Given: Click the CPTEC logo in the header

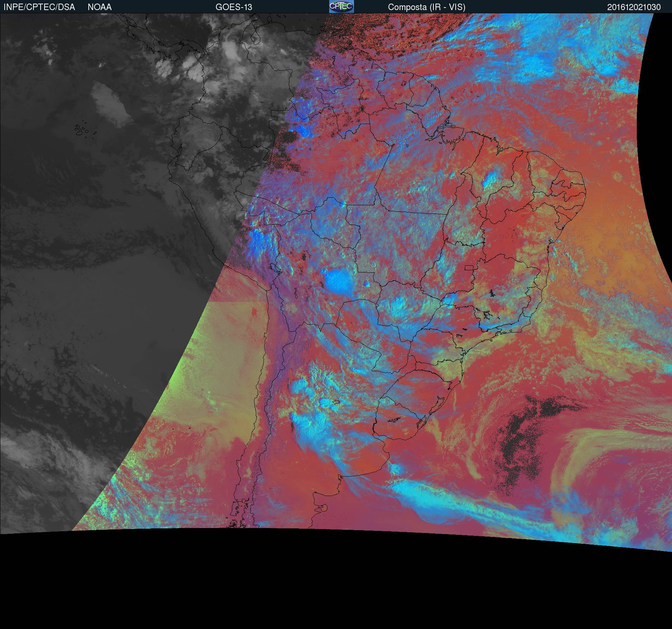Looking at the screenshot, I should pyautogui.click(x=341, y=6).
